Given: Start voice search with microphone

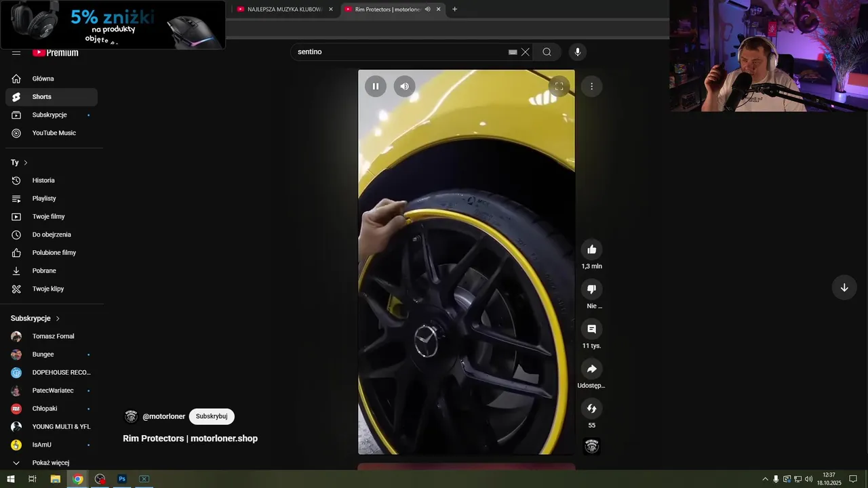Looking at the screenshot, I should click(578, 52).
